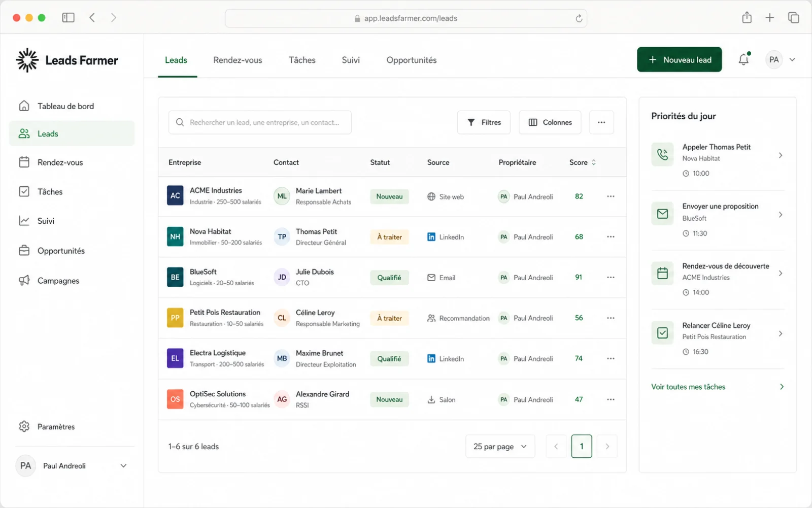Expand Envoyer une proposition task chevron
Viewport: 812px width, 508px height.
[781, 215]
